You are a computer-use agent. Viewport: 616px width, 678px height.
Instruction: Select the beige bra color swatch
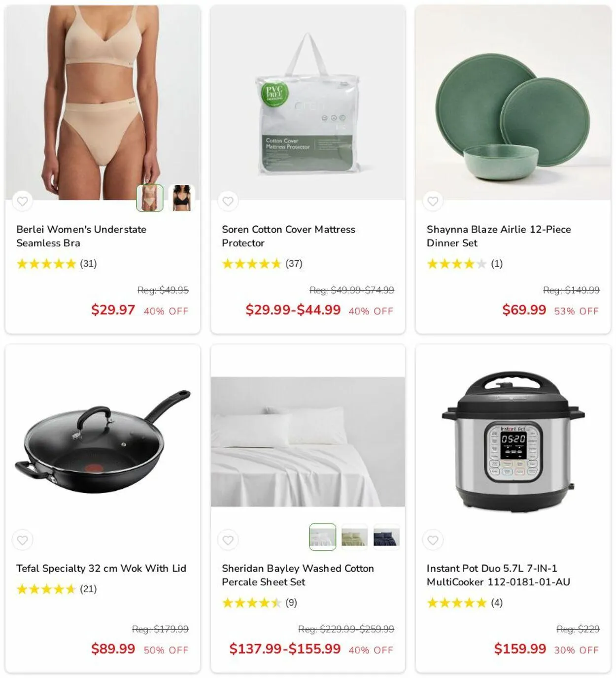pos(150,198)
